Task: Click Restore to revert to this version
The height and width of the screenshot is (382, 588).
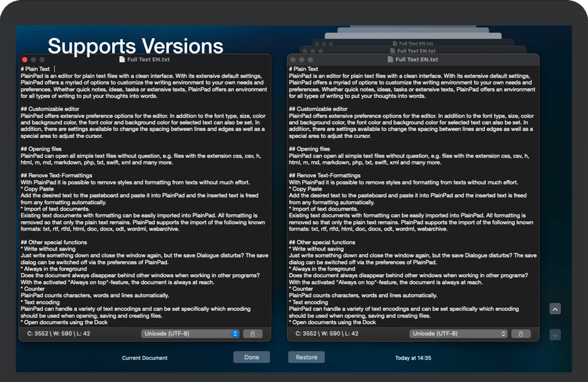Action: [x=306, y=357]
